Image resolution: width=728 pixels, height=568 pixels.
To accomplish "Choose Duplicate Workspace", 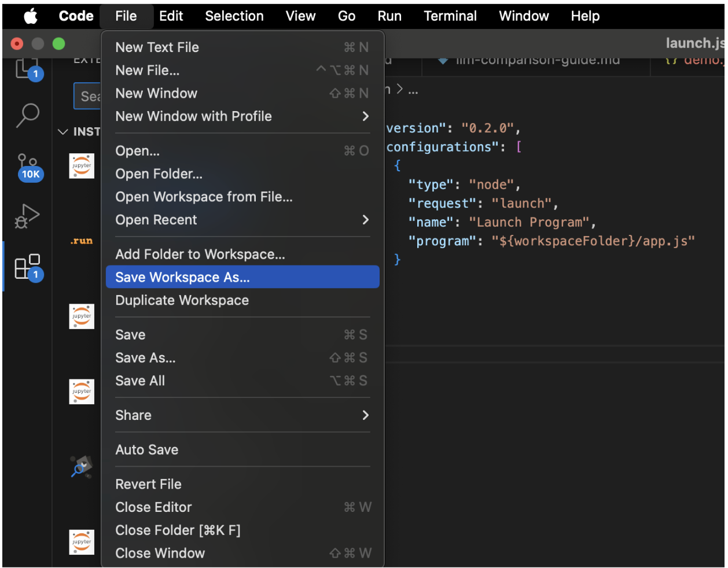I will [242, 300].
